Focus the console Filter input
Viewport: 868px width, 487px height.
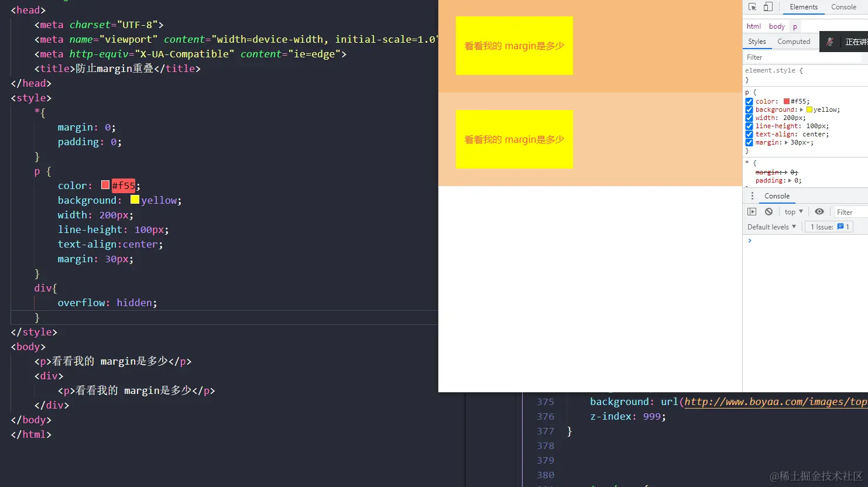click(851, 212)
